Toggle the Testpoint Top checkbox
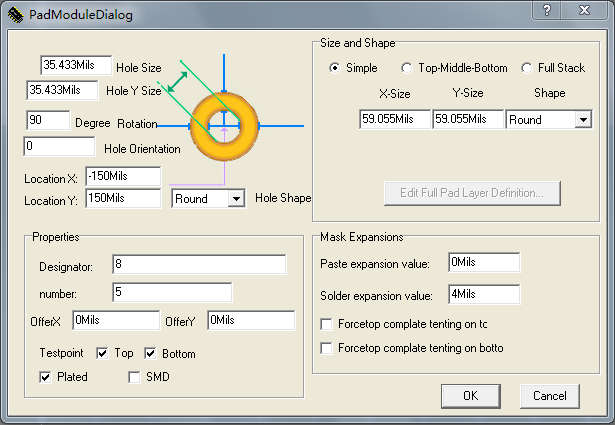This screenshot has height=425, width=615. [102, 354]
